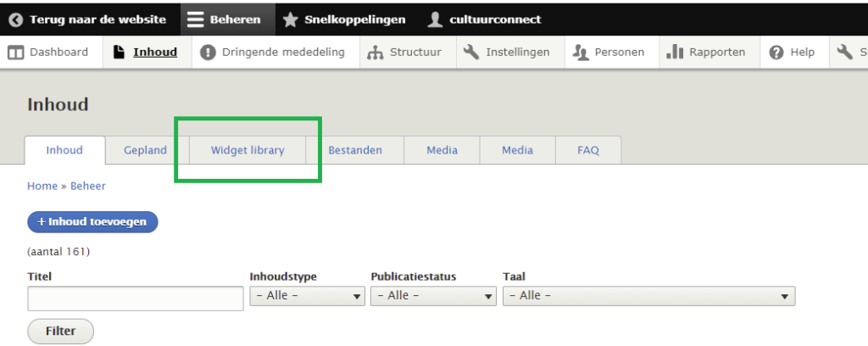Click the Instellingen wrench icon

pos(472,53)
